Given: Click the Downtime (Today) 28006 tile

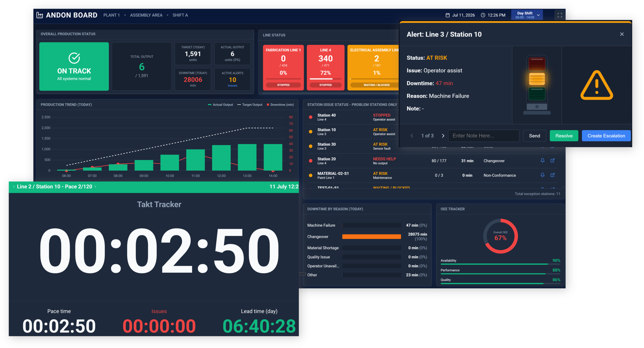Looking at the screenshot, I should [x=193, y=79].
